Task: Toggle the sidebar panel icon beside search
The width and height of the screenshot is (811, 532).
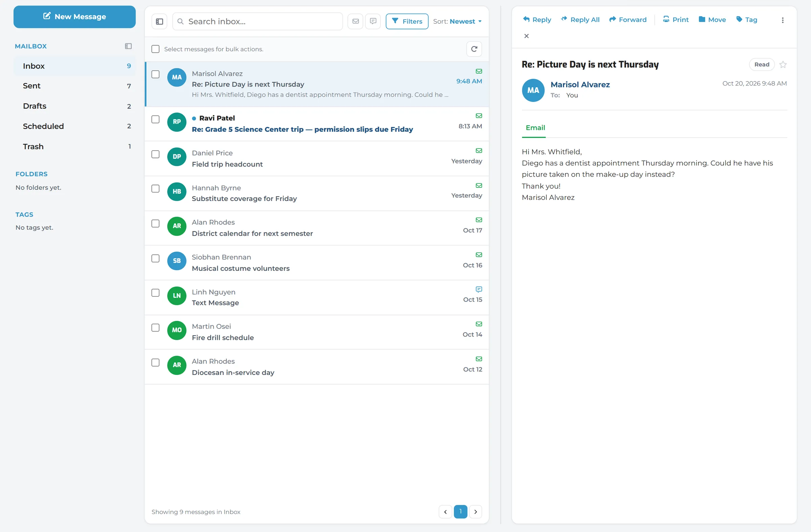Action: click(x=159, y=22)
